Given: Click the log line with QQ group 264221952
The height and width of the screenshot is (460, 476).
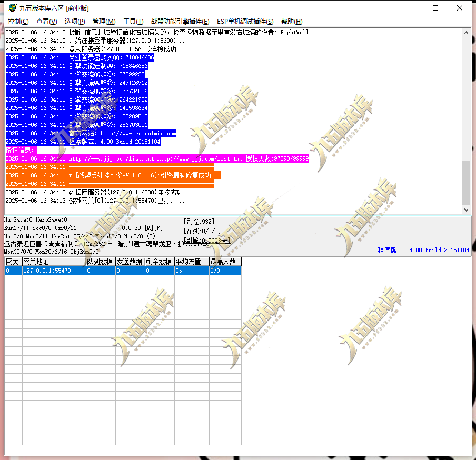Looking at the screenshot, I should 76,99.
